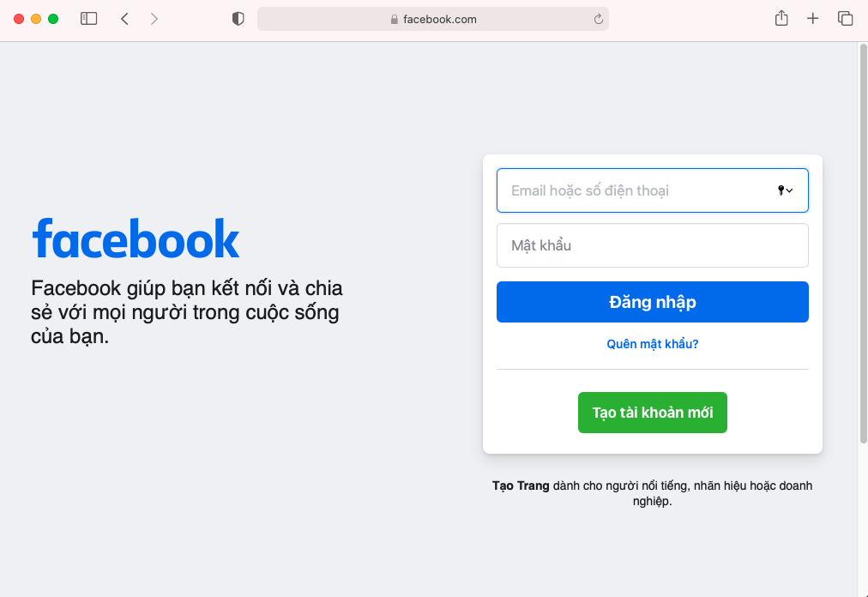Screen dimensions: 868x597
Task: Show the tab overview icon
Action: coord(846,19)
